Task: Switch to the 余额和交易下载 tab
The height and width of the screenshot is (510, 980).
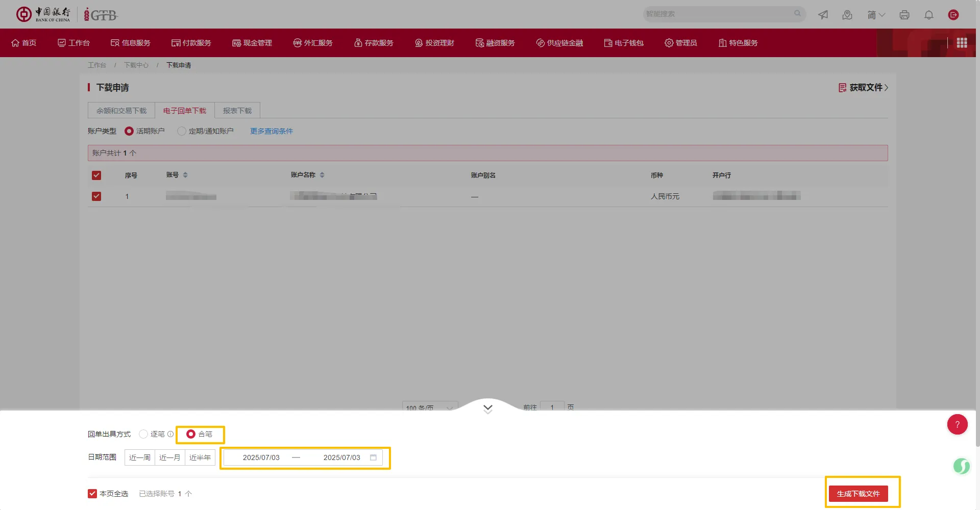Action: 122,110
